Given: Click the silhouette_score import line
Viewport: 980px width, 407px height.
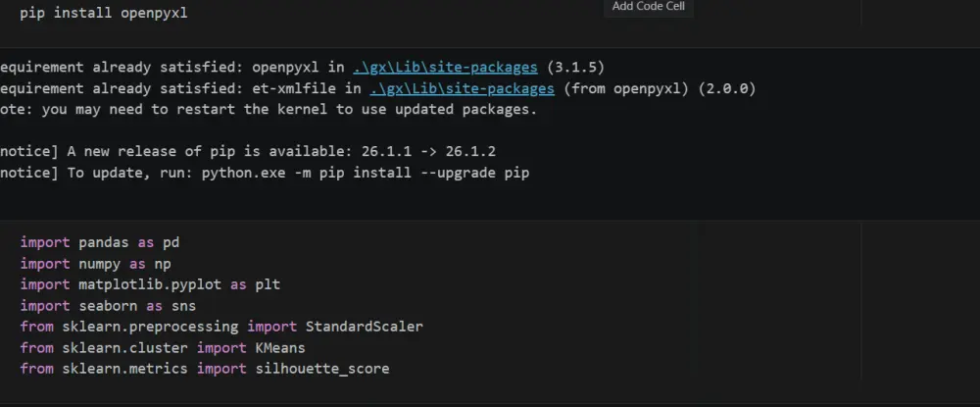Looking at the screenshot, I should (205, 369).
